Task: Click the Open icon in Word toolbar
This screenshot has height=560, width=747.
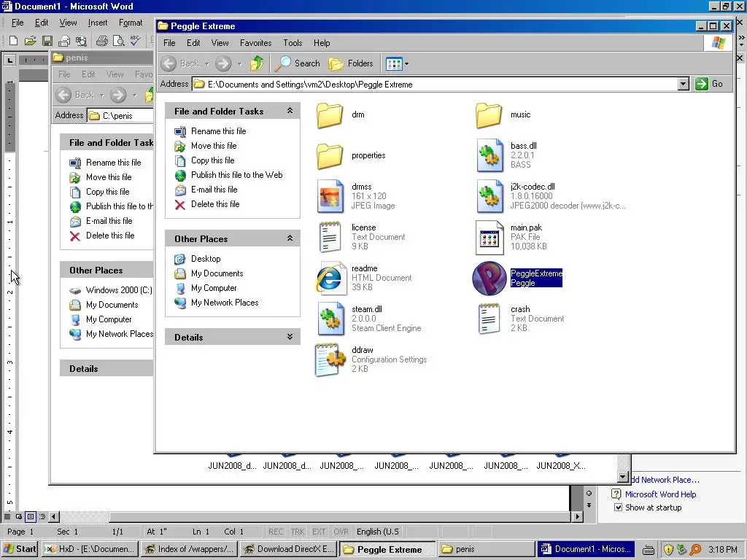Action: [30, 41]
